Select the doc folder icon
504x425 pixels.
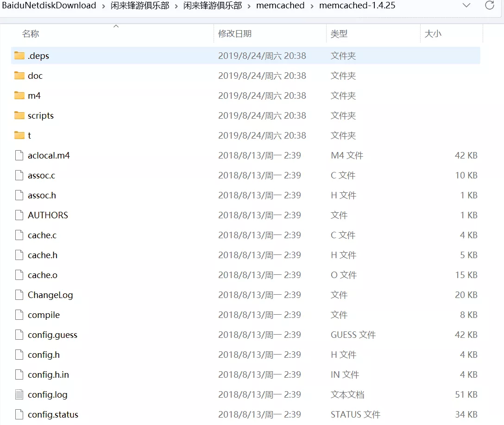tap(19, 76)
